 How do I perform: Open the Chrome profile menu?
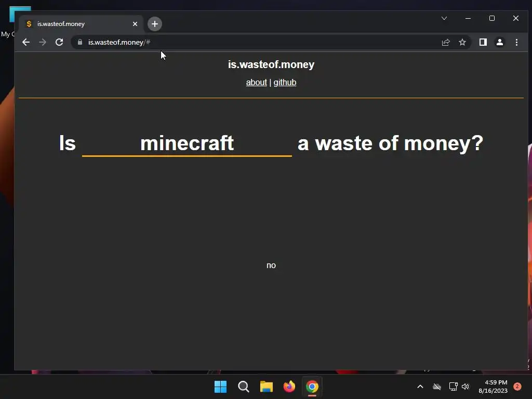click(500, 42)
